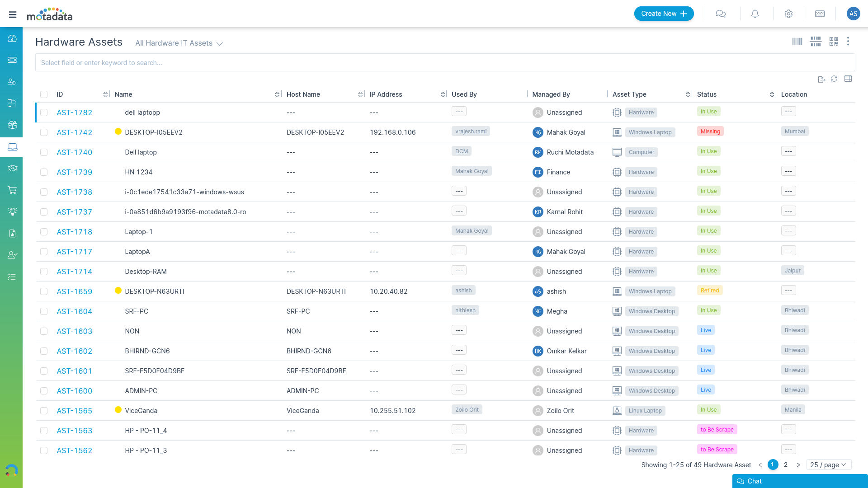Image resolution: width=868 pixels, height=488 pixels.
Task: Expand the All Hardware IT Assets dropdown
Action: (x=179, y=43)
